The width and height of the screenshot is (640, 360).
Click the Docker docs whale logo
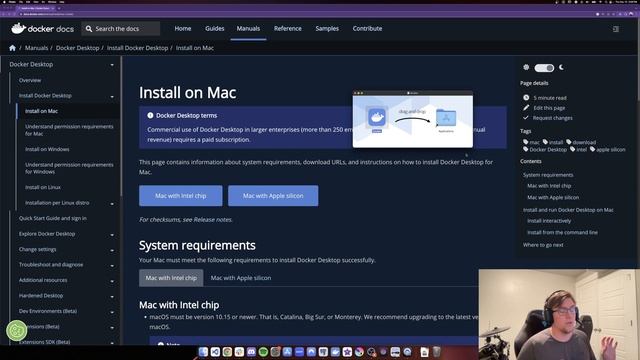(x=18, y=28)
